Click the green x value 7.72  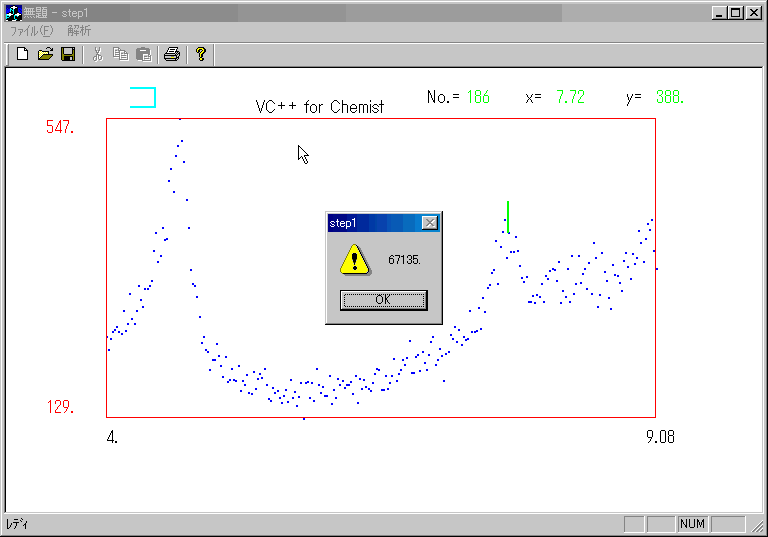[x=570, y=97]
